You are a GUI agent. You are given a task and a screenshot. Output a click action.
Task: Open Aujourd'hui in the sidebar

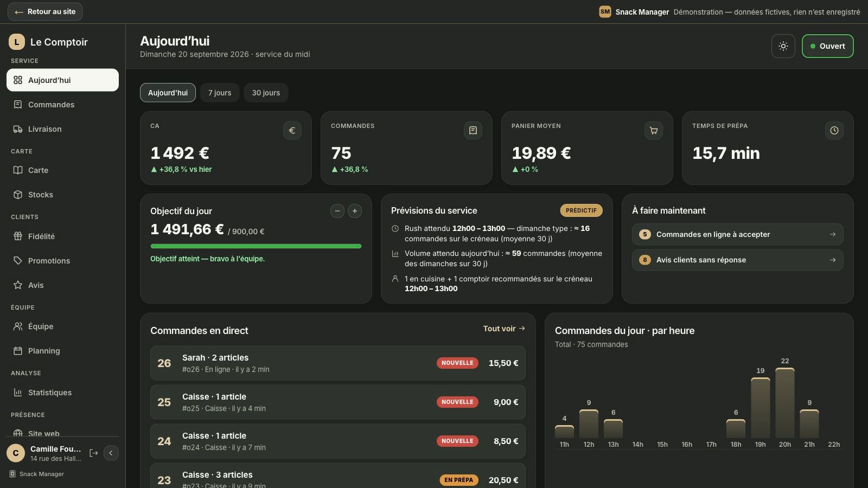62,80
